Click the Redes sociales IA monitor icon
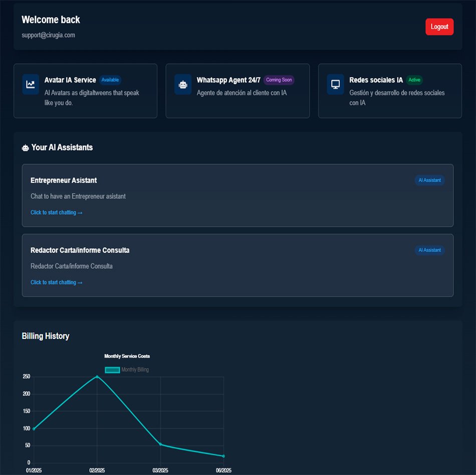Screen dimensions: 476x475 335,84
